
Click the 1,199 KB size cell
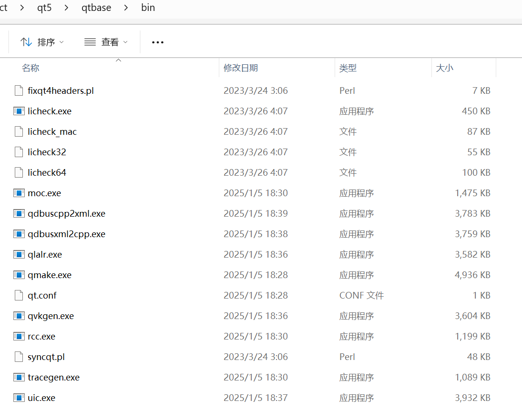472,337
